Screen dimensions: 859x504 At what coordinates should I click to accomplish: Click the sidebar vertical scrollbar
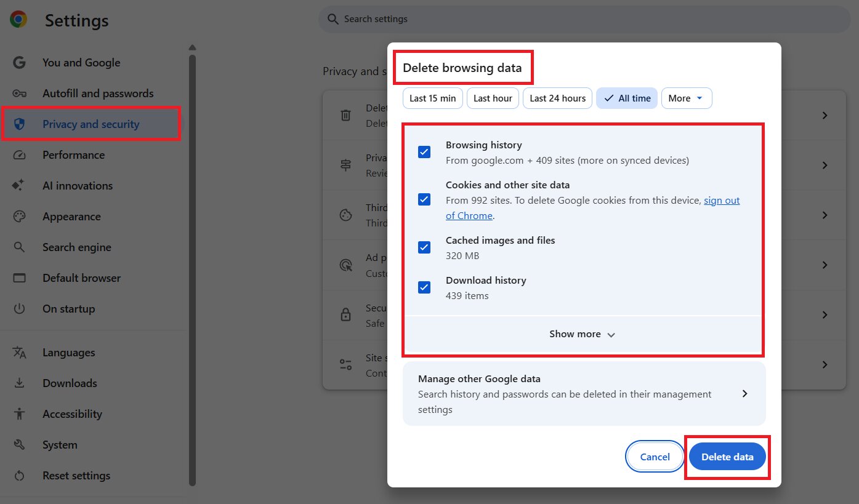pyautogui.click(x=192, y=271)
